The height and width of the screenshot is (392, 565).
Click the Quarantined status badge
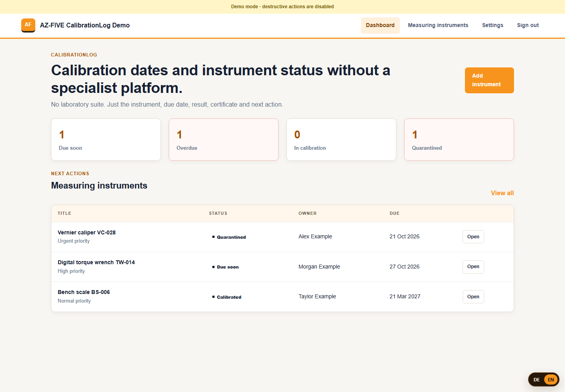coord(229,237)
